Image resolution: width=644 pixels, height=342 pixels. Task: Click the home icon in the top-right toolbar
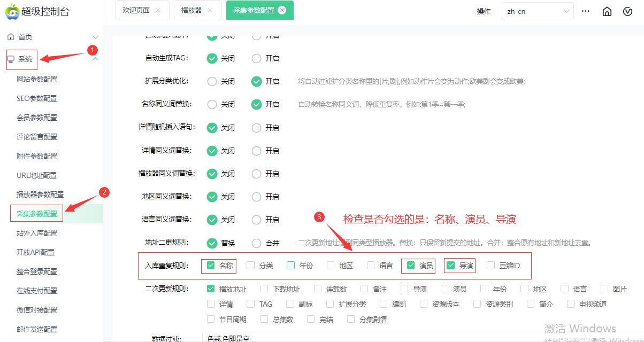(607, 11)
